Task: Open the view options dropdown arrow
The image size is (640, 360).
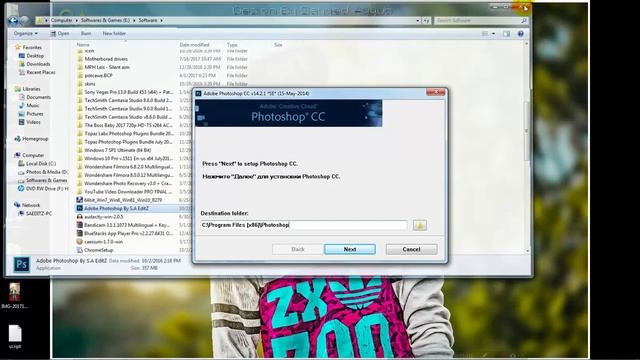Action: tap(493, 33)
